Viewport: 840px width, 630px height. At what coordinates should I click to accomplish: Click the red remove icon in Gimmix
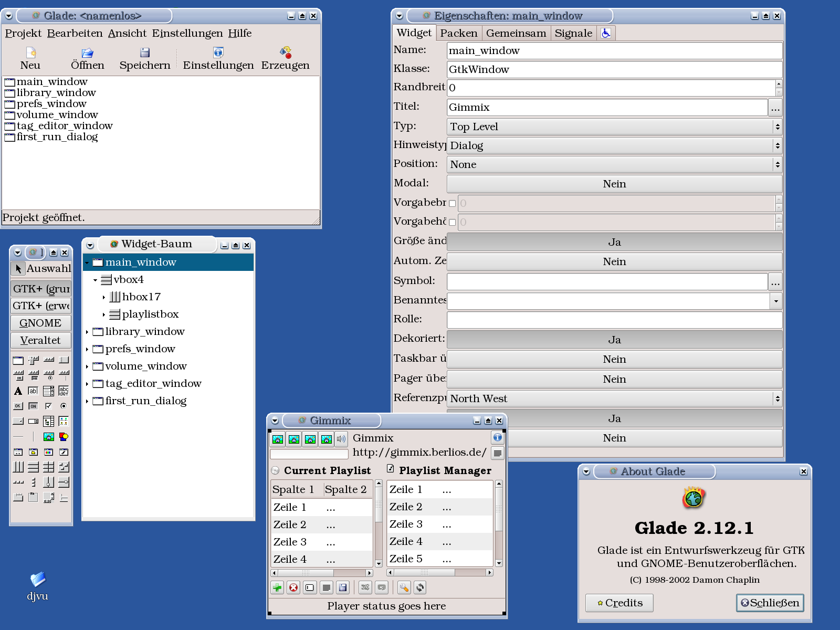293,587
